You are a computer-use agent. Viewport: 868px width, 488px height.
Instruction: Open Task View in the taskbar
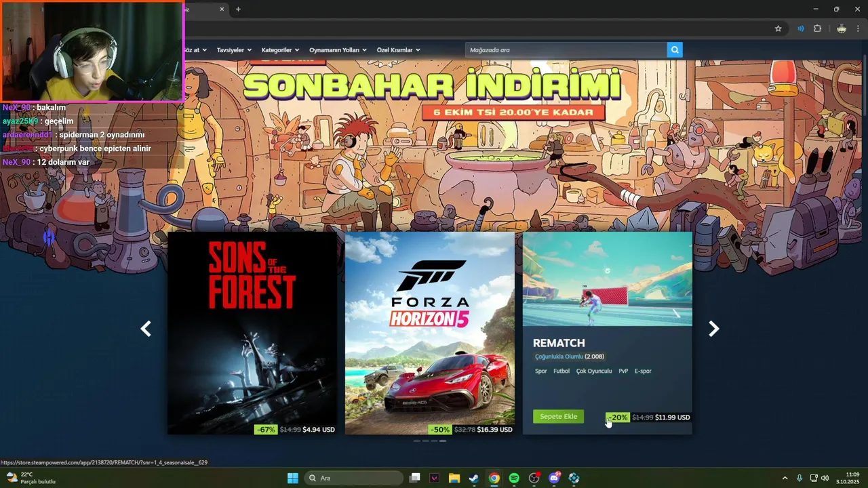[x=415, y=478]
